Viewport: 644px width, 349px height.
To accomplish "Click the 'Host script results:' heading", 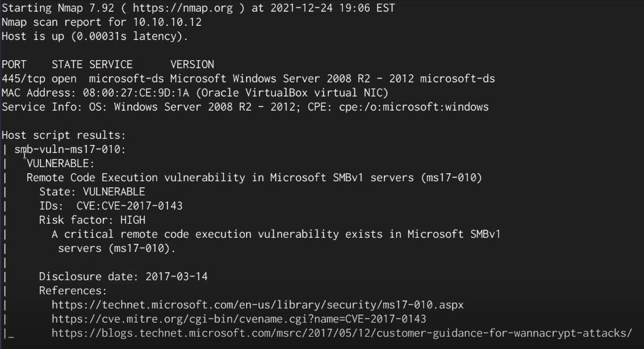I will 63,135.
